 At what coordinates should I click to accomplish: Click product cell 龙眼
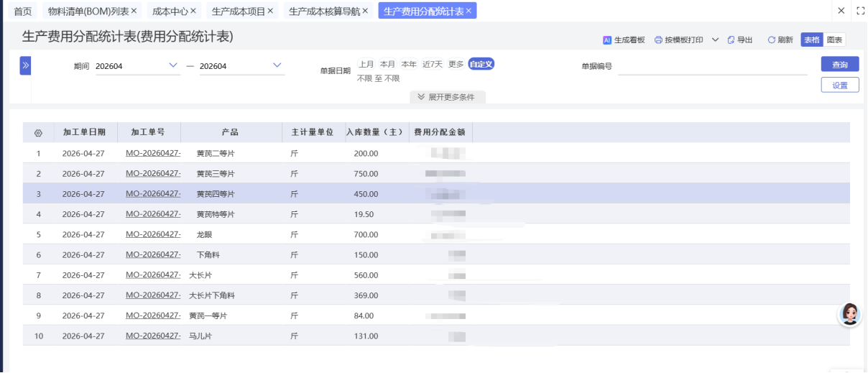tap(204, 234)
